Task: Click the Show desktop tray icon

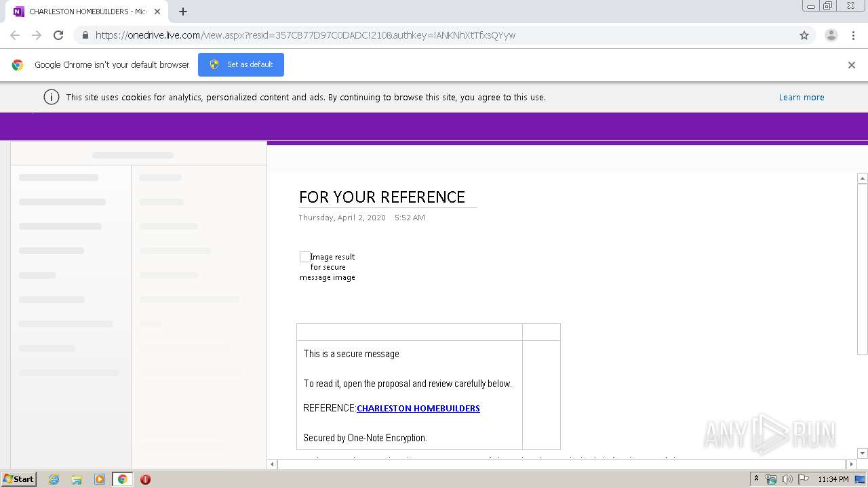Action: coord(860,479)
